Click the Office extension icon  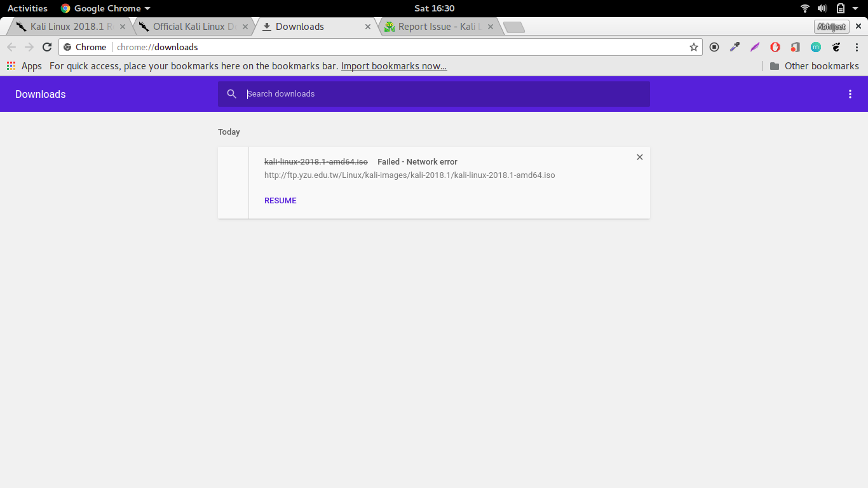point(796,47)
